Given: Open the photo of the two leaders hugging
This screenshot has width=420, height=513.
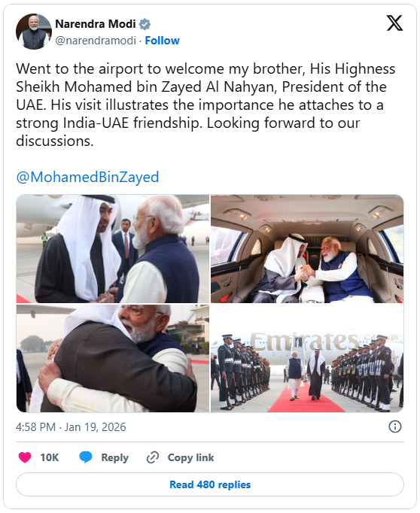Looking at the screenshot, I should tap(113, 358).
